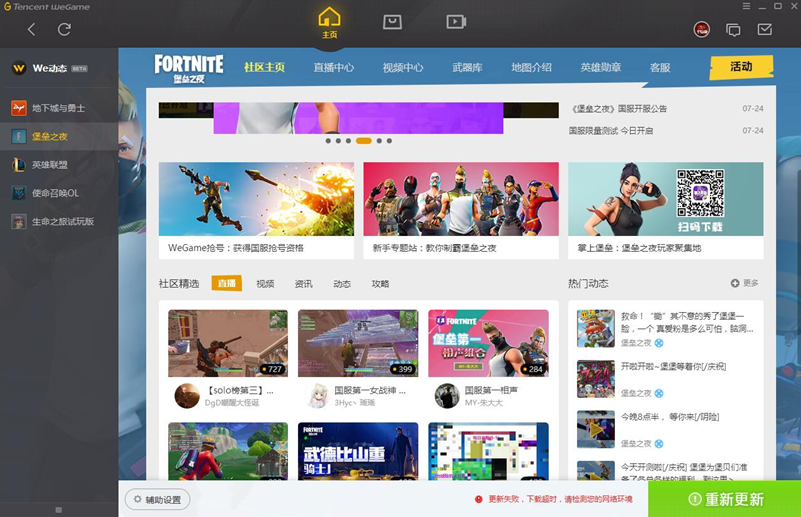Select 使命召唤OL in the sidebar
The image size is (801, 517).
(59, 193)
